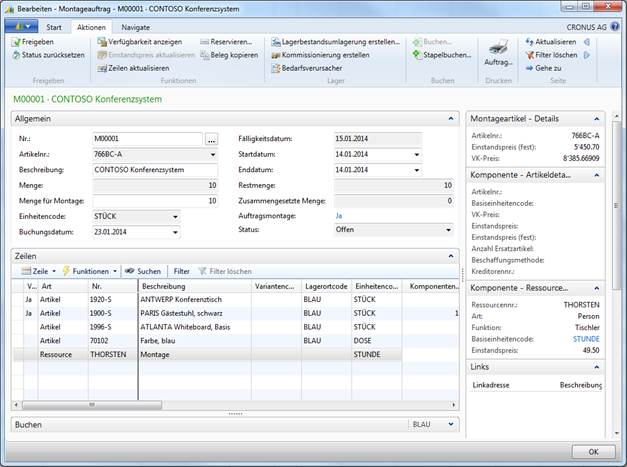
Task: Collapse Komponente - Ressource panel
Action: (x=597, y=288)
